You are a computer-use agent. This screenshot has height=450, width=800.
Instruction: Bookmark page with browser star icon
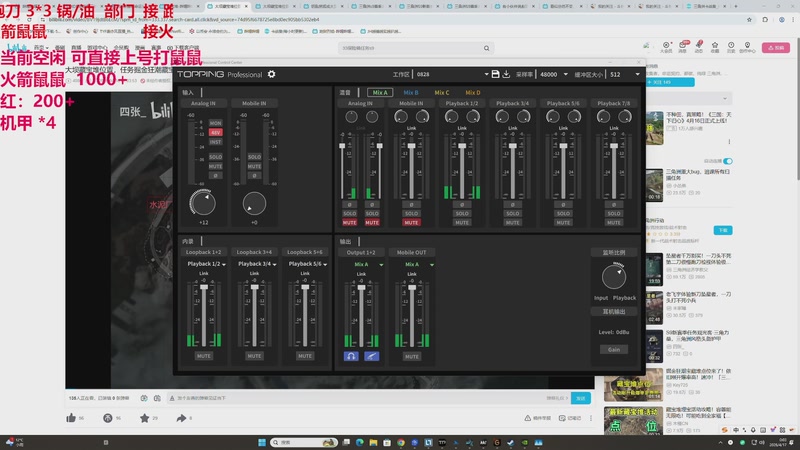click(749, 19)
